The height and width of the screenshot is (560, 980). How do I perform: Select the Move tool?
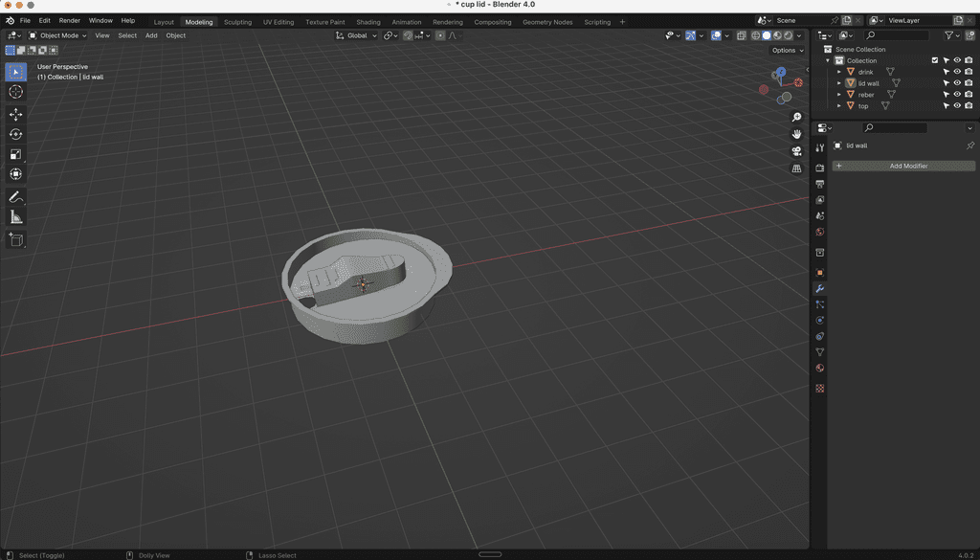click(15, 114)
